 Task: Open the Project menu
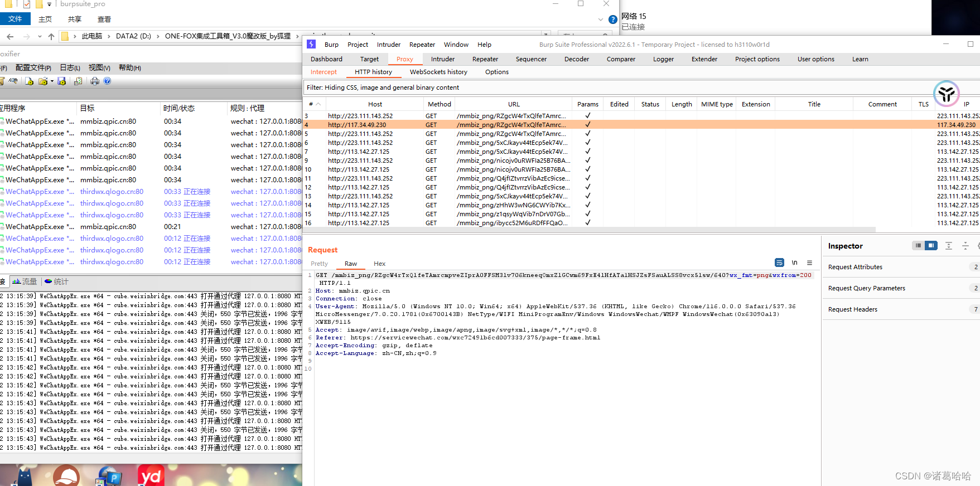pos(358,45)
